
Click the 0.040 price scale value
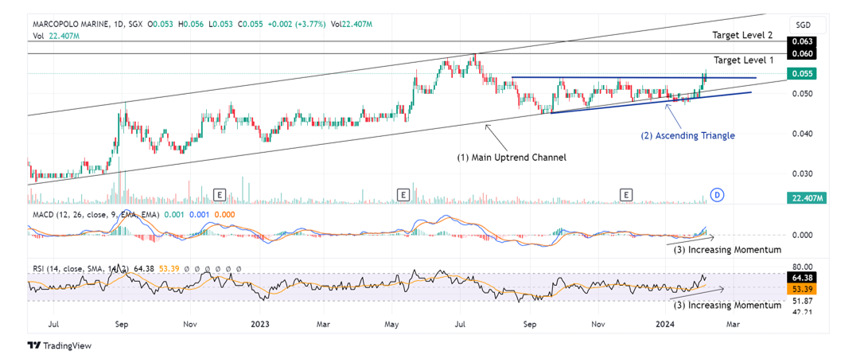pos(800,134)
